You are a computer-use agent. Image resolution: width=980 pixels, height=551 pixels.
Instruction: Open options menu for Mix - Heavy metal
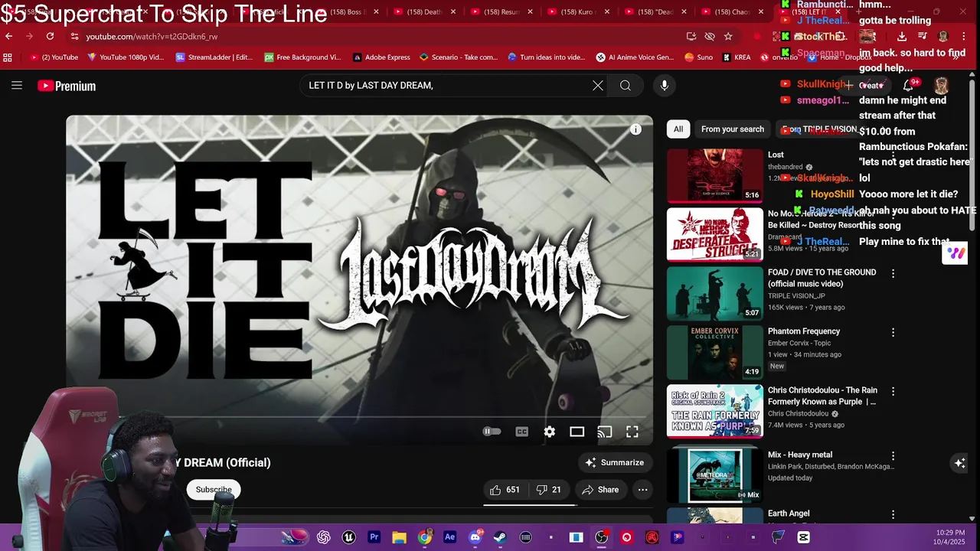893,455
